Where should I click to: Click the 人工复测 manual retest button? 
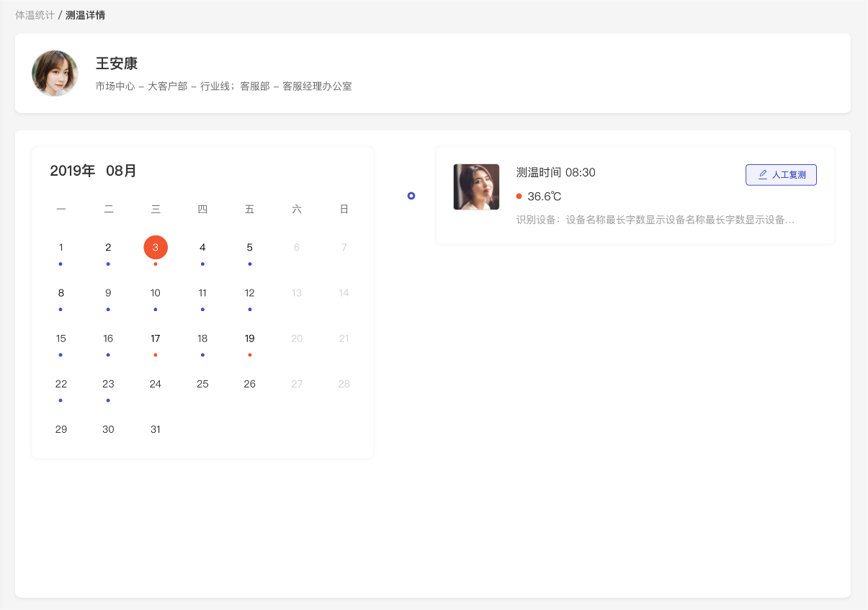781,174
